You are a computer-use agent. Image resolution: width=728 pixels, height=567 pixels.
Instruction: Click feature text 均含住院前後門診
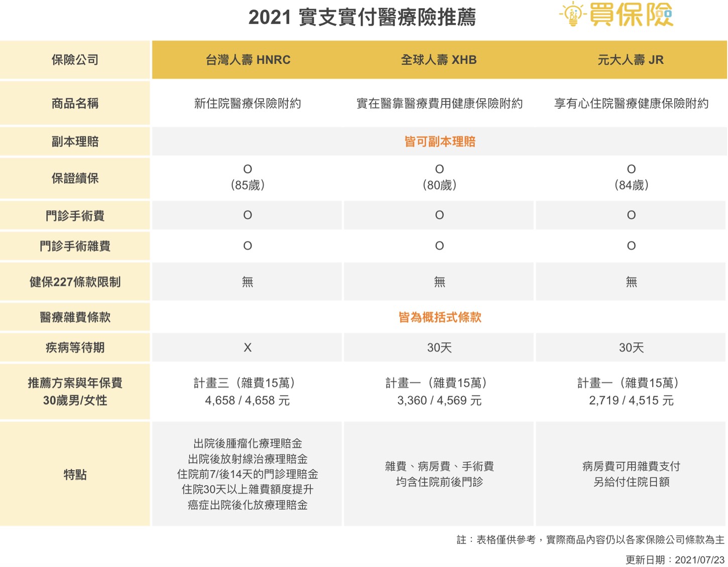click(x=439, y=482)
